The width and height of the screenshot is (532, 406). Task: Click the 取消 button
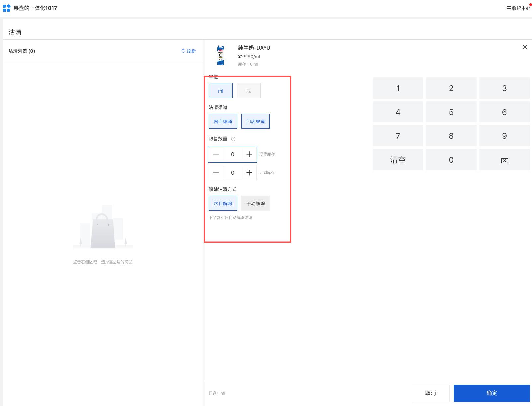pyautogui.click(x=430, y=393)
